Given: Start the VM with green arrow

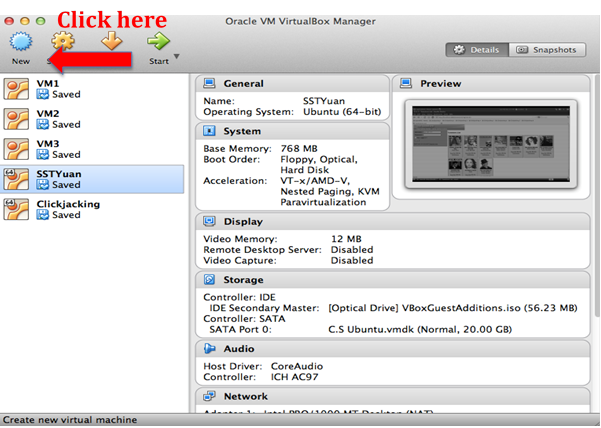Looking at the screenshot, I should pos(158,41).
